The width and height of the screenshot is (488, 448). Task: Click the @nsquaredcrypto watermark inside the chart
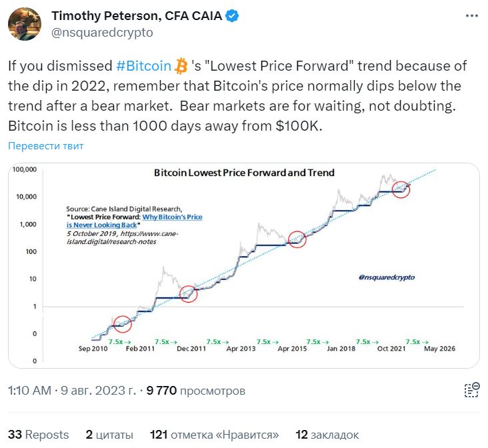coord(387,277)
